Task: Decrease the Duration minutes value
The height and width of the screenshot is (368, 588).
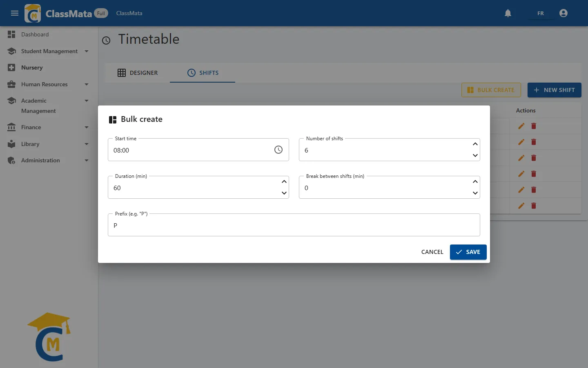Action: pyautogui.click(x=284, y=193)
